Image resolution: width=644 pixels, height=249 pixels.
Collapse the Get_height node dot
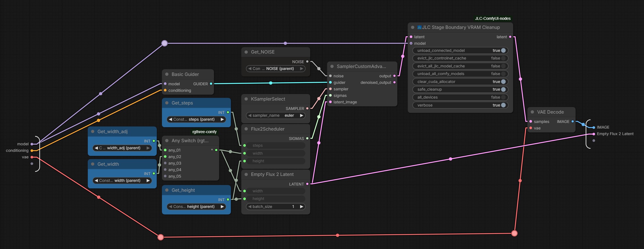coord(167,190)
